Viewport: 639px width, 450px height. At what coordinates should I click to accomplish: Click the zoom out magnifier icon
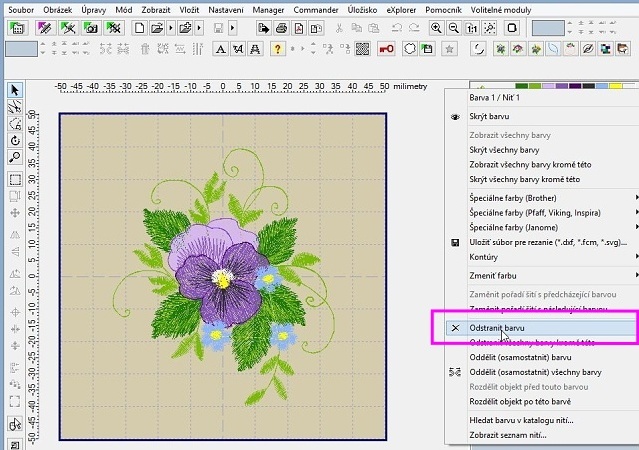coord(455,28)
